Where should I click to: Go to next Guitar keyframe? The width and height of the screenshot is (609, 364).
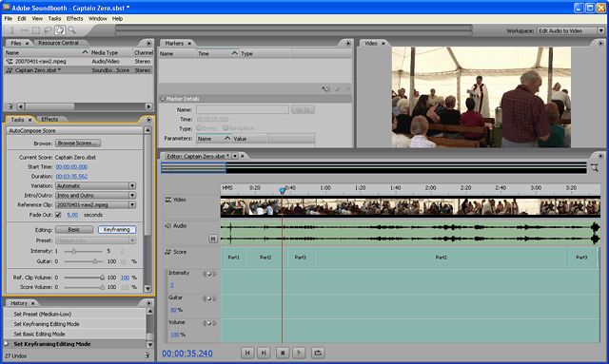[x=214, y=298]
